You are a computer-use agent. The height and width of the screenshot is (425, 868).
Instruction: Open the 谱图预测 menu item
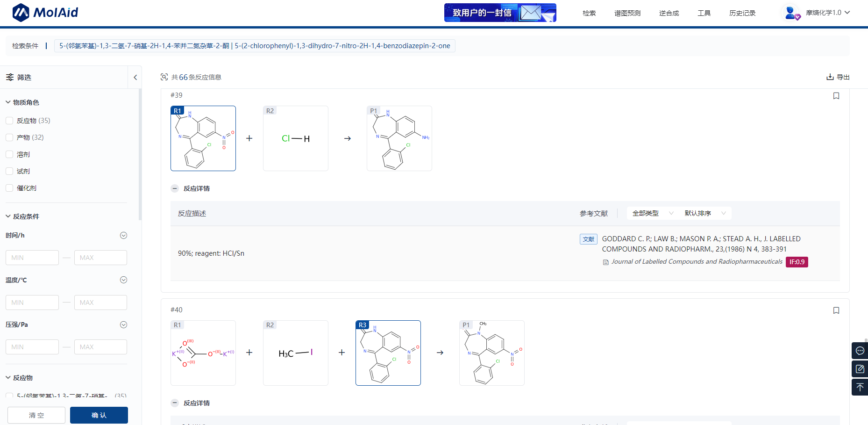point(627,13)
